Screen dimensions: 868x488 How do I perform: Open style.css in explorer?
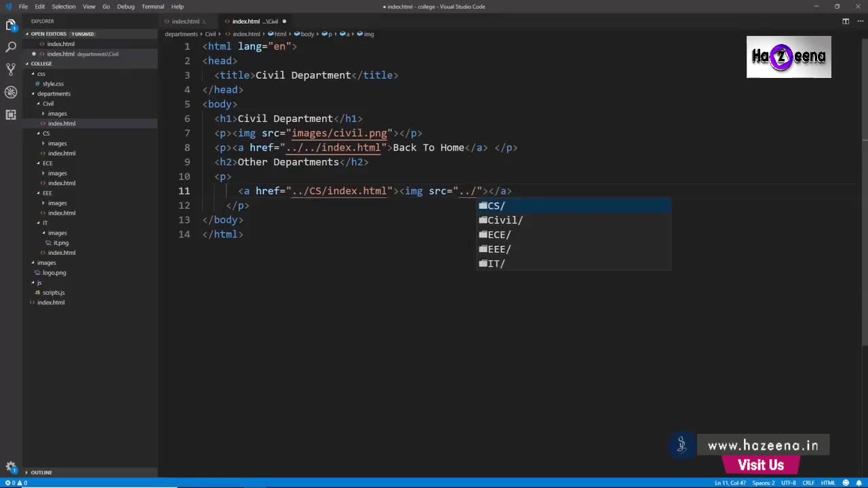tap(53, 83)
